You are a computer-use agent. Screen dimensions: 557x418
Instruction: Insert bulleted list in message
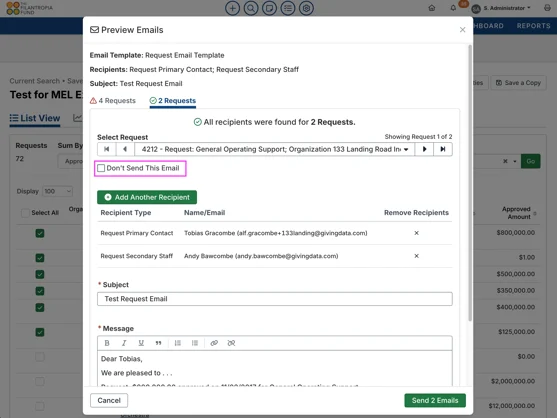pyautogui.click(x=195, y=343)
